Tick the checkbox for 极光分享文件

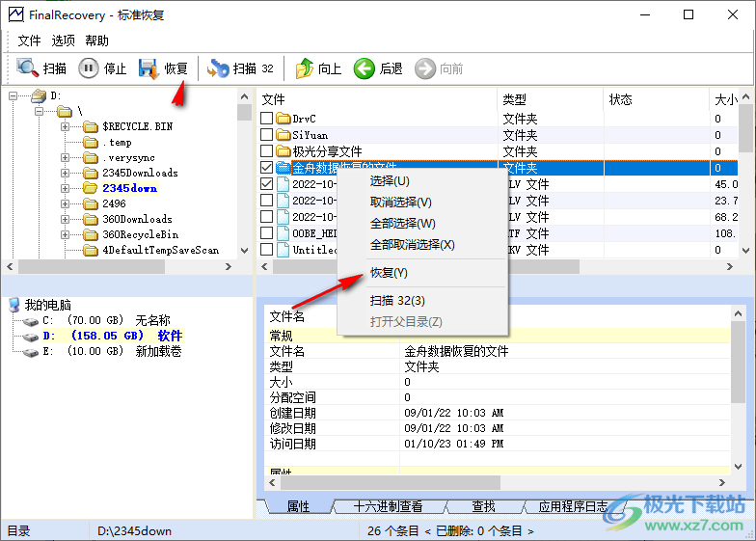(266, 150)
